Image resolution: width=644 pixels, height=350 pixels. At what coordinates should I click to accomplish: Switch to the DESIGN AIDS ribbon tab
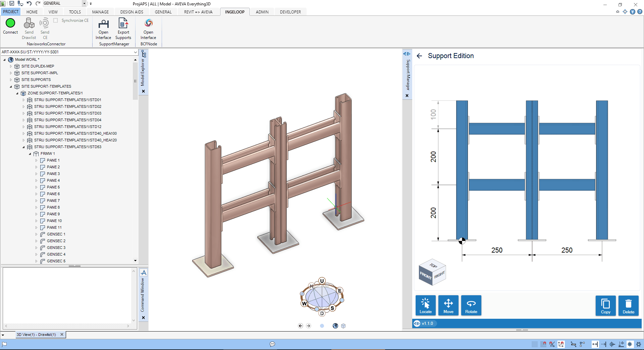coord(131,12)
